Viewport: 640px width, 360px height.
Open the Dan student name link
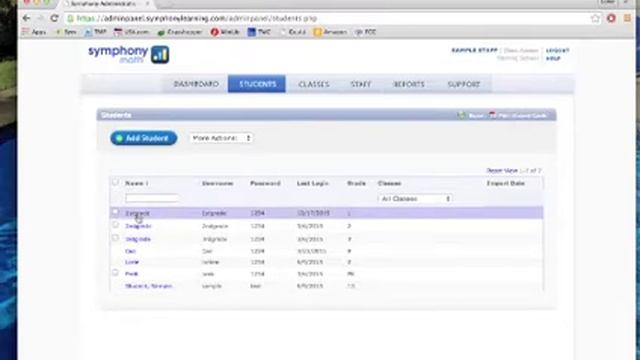point(131,251)
